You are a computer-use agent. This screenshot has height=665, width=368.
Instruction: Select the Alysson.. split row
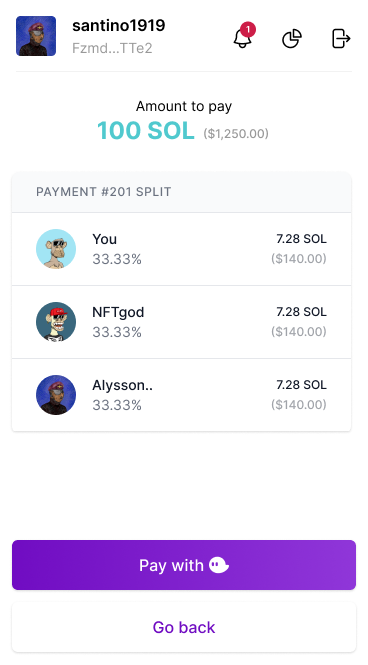[181, 395]
